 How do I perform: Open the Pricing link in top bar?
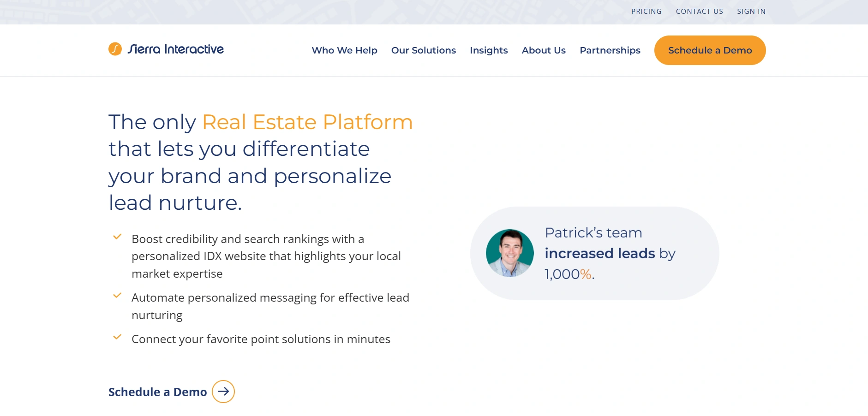[646, 12]
